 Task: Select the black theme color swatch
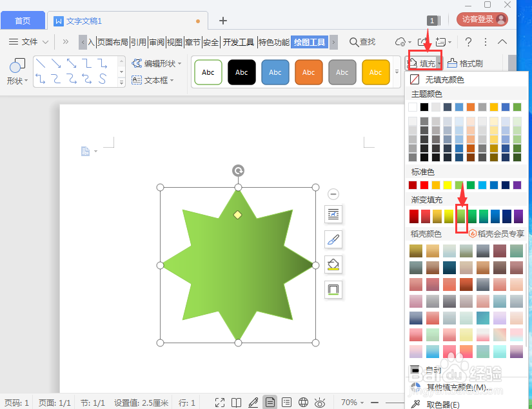click(424, 107)
